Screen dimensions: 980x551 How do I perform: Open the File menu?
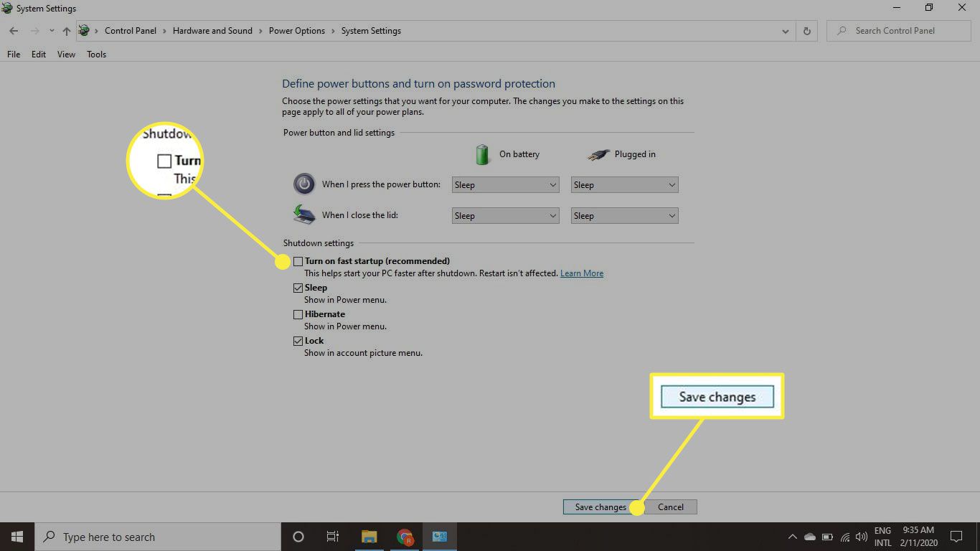coord(14,55)
